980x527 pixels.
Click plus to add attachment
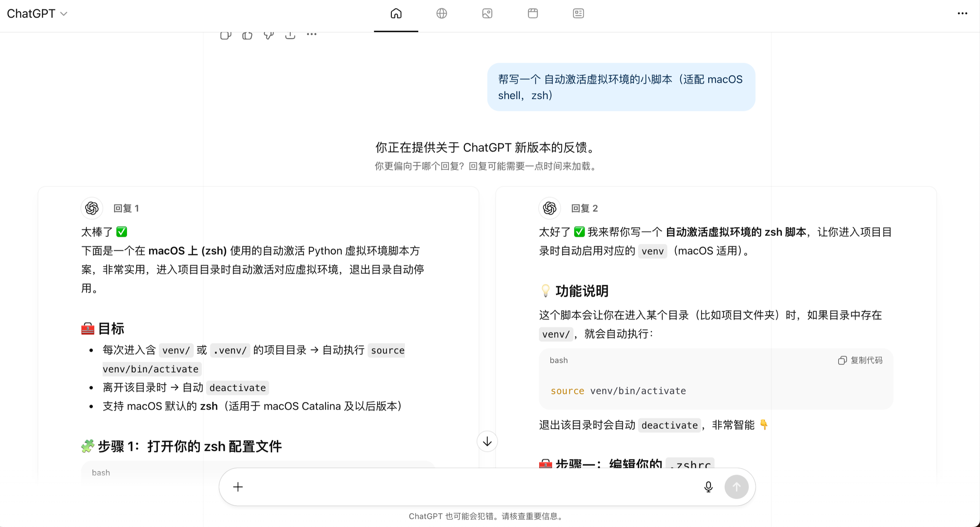(238, 487)
